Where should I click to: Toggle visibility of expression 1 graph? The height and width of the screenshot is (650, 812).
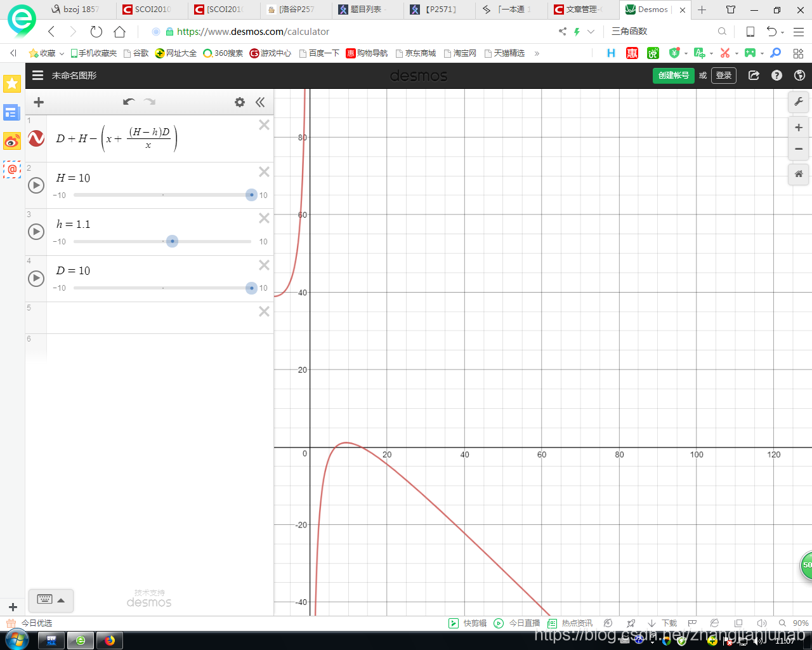[x=36, y=138]
